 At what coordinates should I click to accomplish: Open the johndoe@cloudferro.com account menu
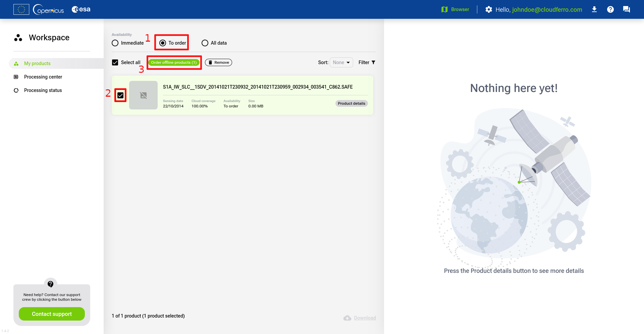click(547, 9)
